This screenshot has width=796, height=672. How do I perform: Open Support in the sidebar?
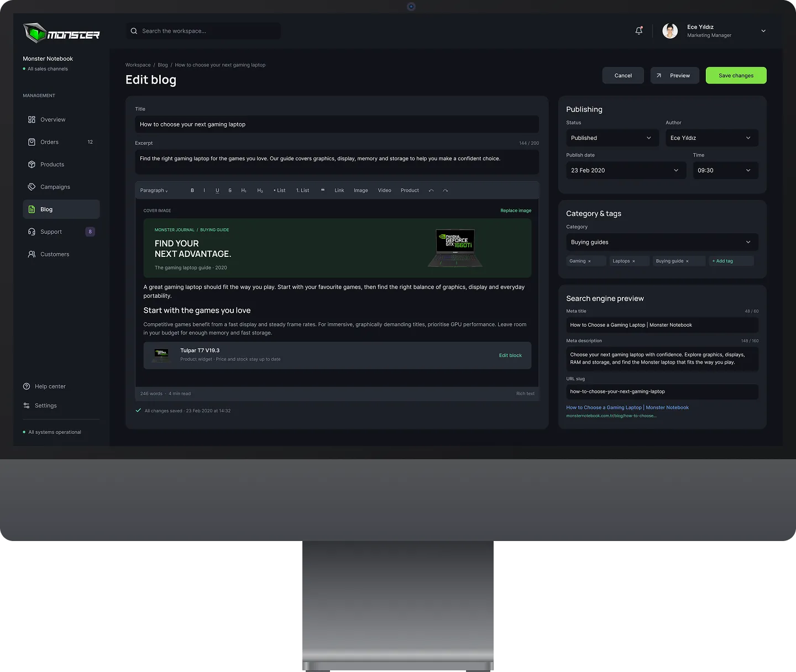[x=61, y=232]
